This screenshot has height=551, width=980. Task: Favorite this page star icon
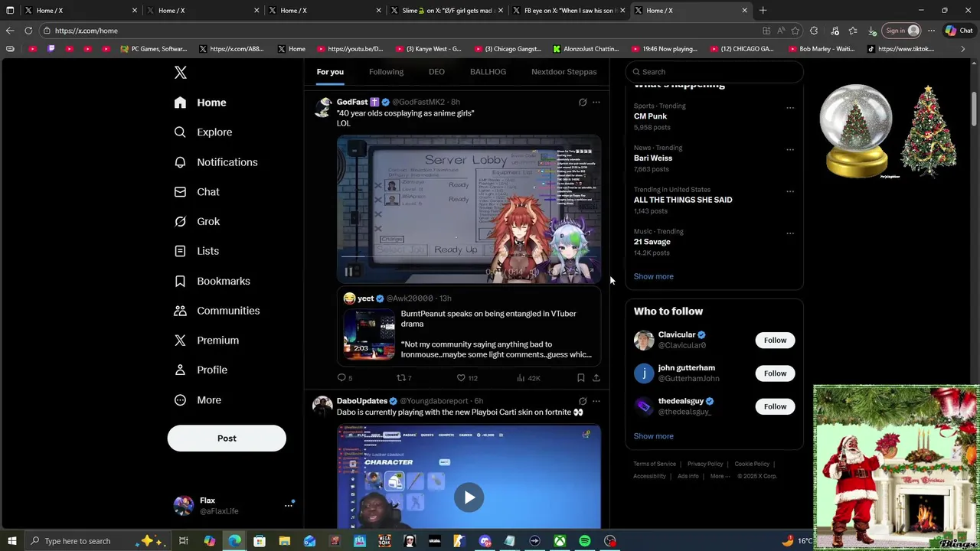(x=795, y=31)
